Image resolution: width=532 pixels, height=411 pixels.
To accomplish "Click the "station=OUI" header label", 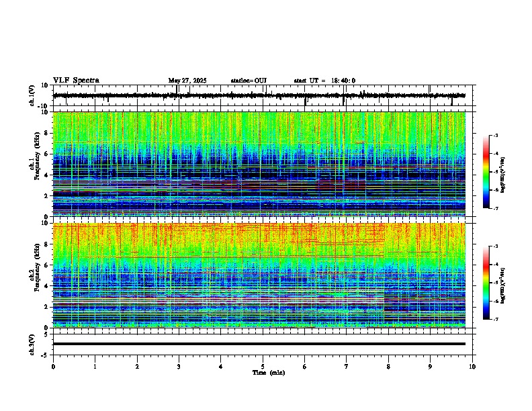I will point(249,81).
